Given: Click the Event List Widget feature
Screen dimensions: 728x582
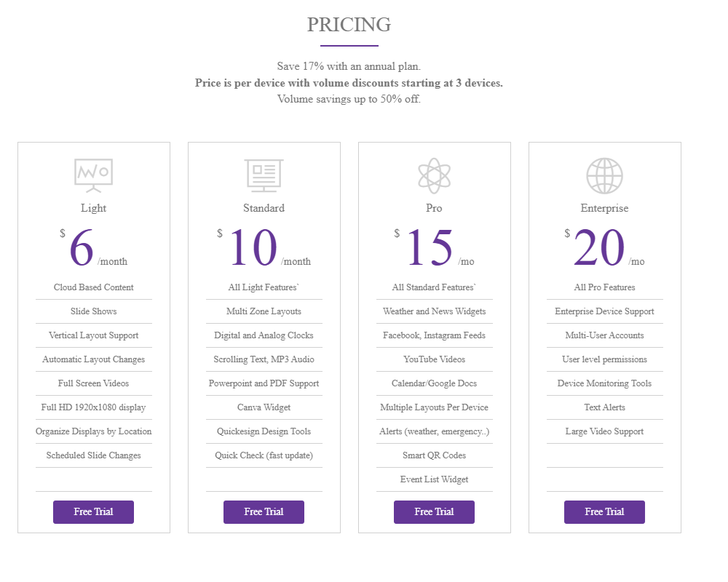Looking at the screenshot, I should tap(434, 479).
